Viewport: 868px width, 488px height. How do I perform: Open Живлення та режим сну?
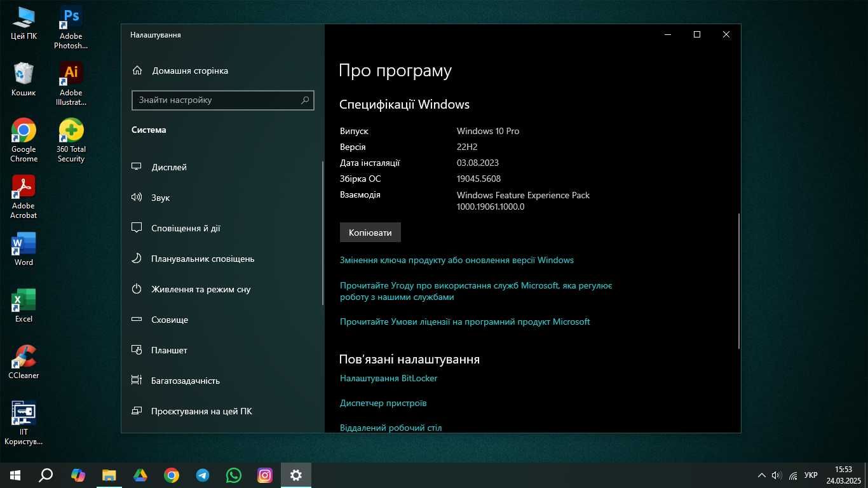(222, 289)
